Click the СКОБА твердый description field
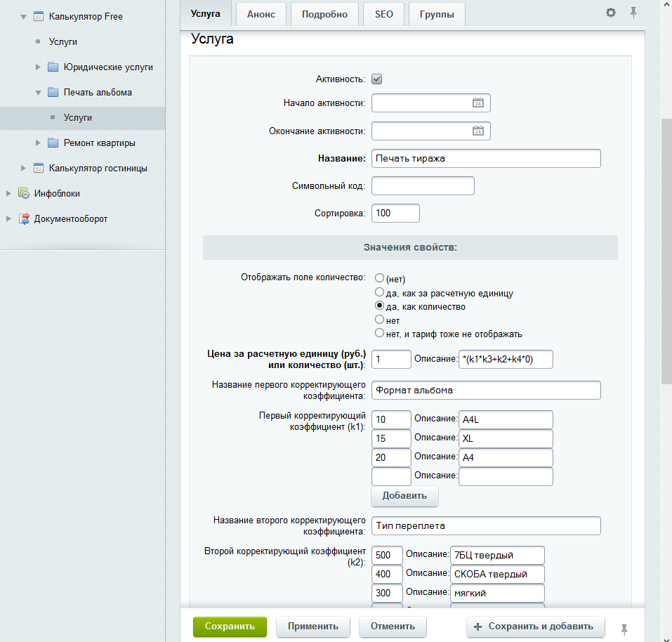 498,574
